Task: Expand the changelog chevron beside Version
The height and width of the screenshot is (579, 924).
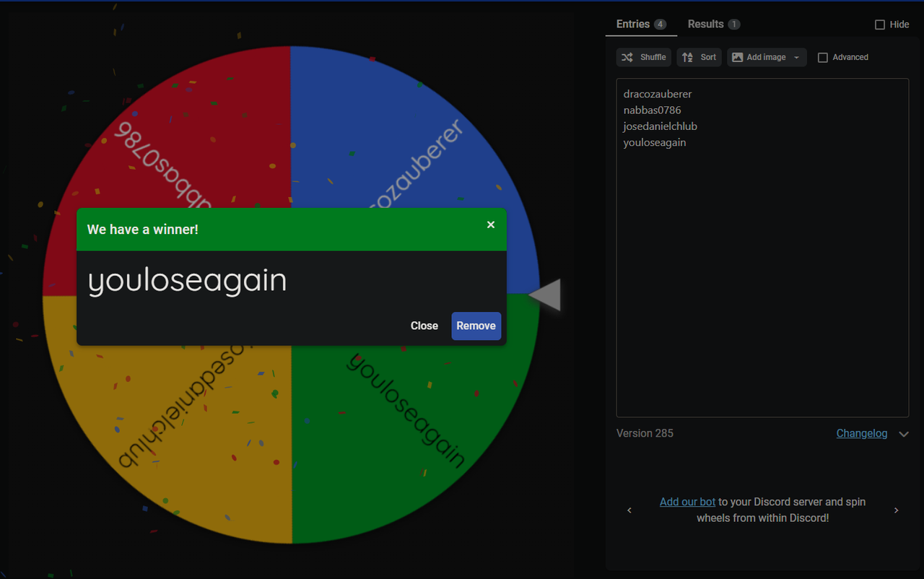Action: pyautogui.click(x=904, y=434)
